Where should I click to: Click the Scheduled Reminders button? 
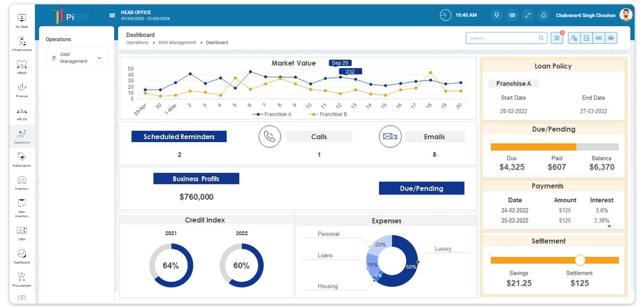(179, 137)
